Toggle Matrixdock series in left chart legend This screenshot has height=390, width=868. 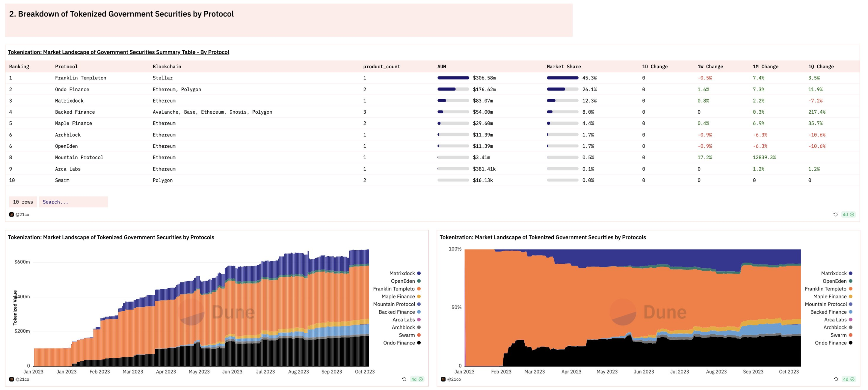(x=402, y=273)
